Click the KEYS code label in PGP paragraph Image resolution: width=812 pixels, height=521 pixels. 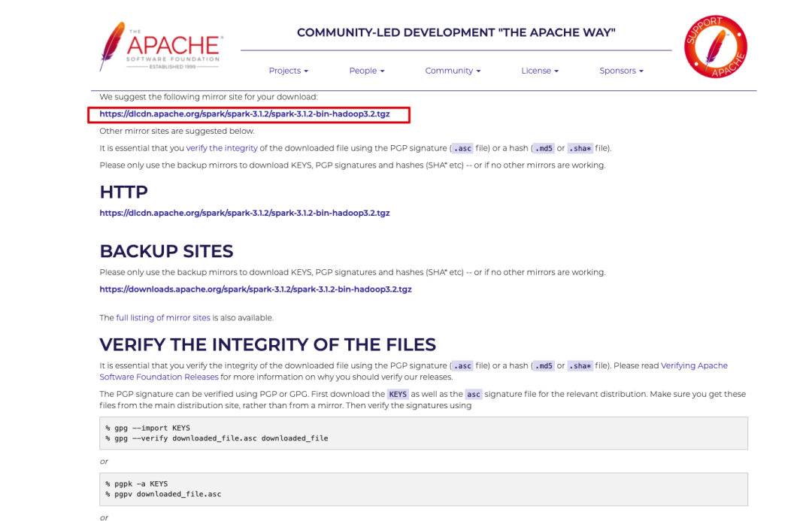coord(398,394)
